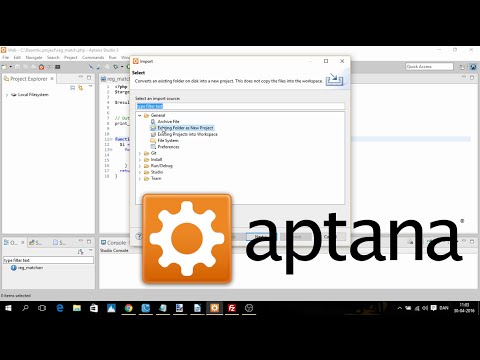Image resolution: width=480 pixels, height=360 pixels.
Task: Select Existing Projects into Workspace
Action: pyautogui.click(x=188, y=134)
